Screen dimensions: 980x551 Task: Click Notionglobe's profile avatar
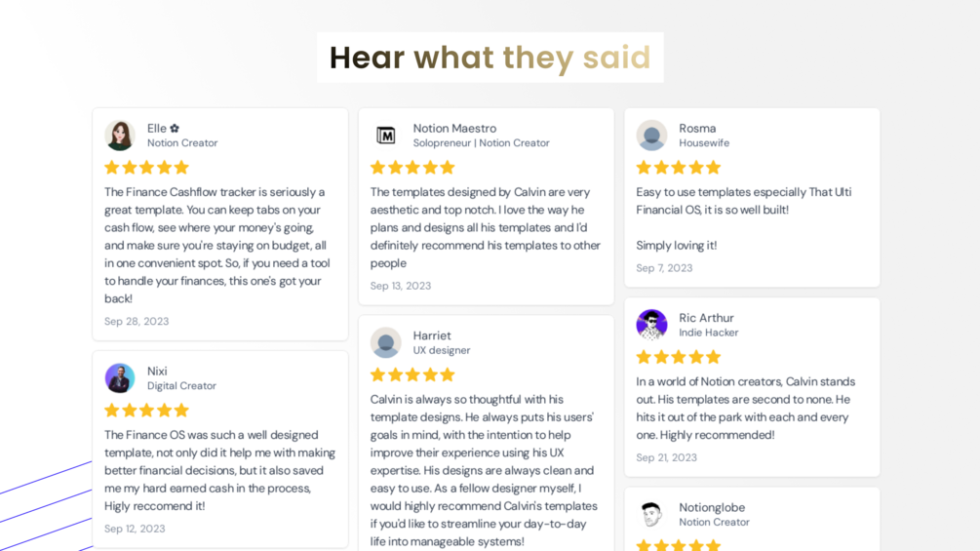[x=652, y=515]
